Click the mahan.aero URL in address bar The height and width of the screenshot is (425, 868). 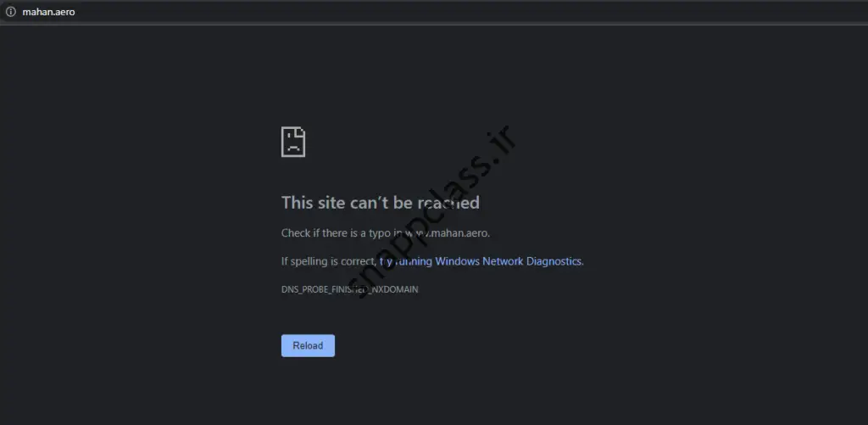[x=48, y=12]
